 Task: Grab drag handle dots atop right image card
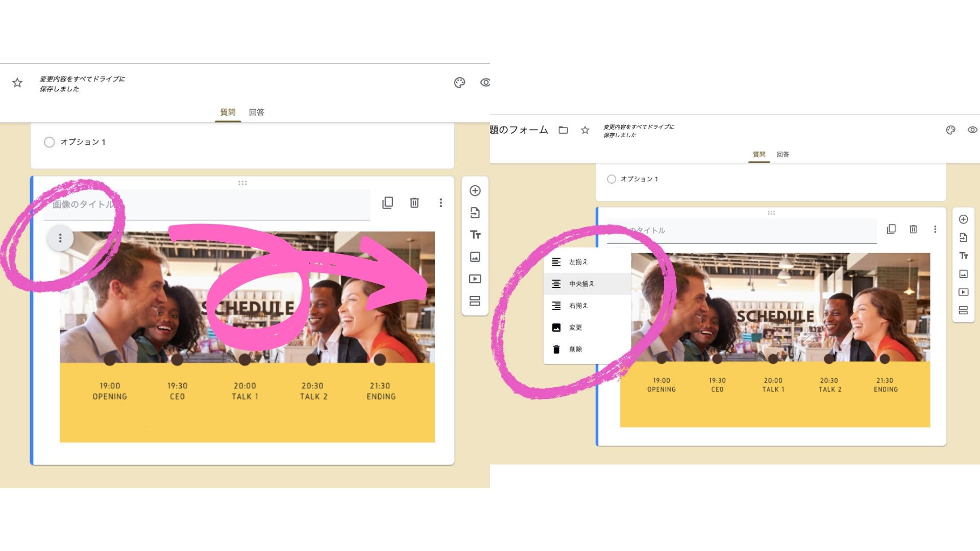(771, 213)
